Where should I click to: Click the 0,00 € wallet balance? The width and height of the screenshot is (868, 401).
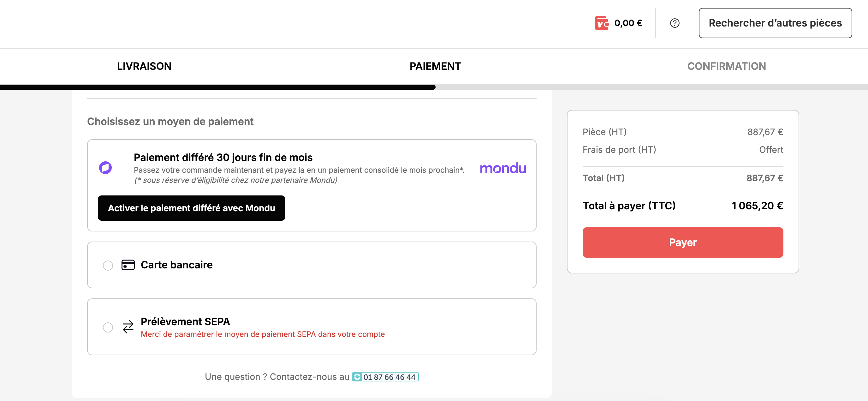(x=628, y=23)
